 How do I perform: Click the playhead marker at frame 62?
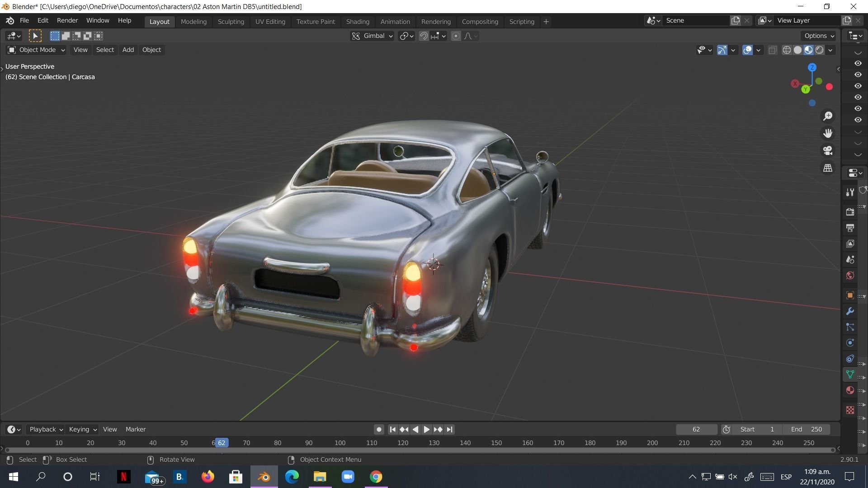(x=222, y=443)
